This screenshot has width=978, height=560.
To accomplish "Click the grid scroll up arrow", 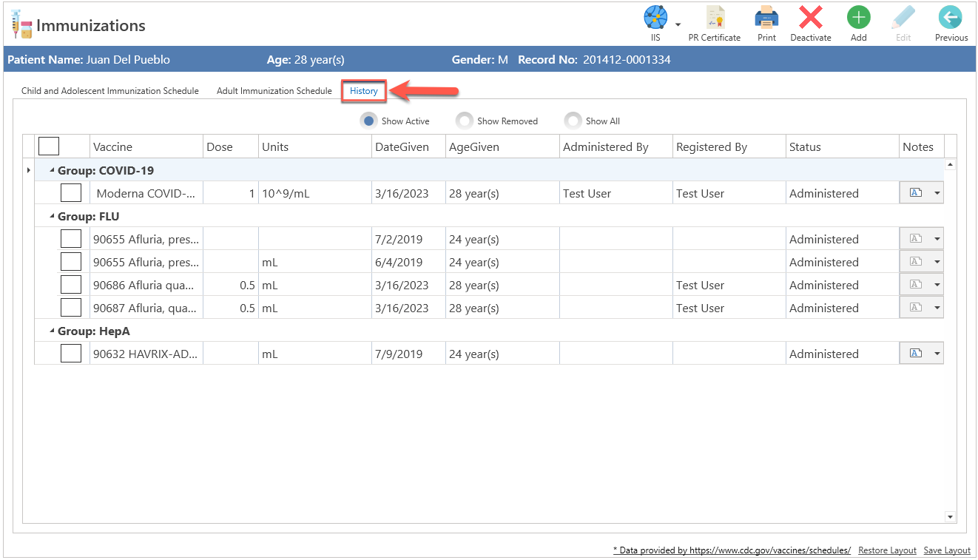I will pos(951,164).
